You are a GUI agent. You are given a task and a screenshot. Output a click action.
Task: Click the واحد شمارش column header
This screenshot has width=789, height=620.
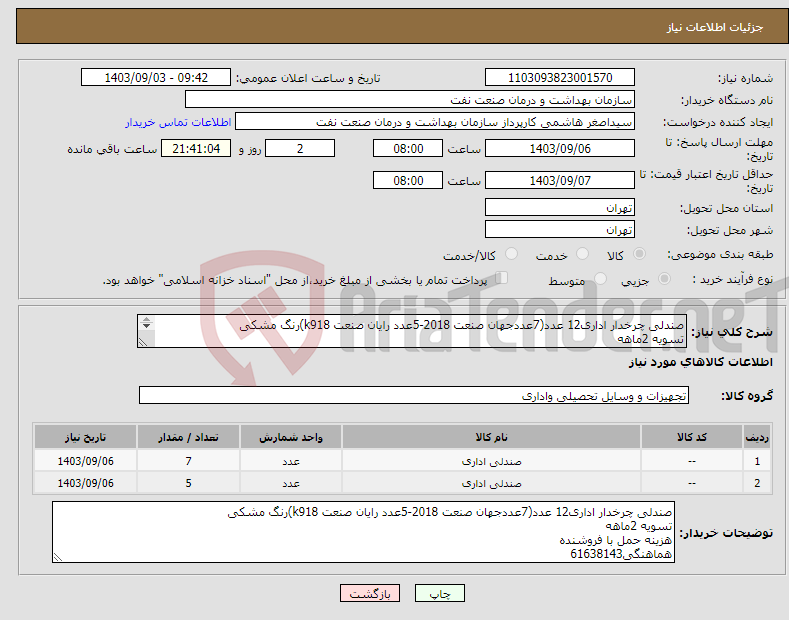click(x=291, y=437)
